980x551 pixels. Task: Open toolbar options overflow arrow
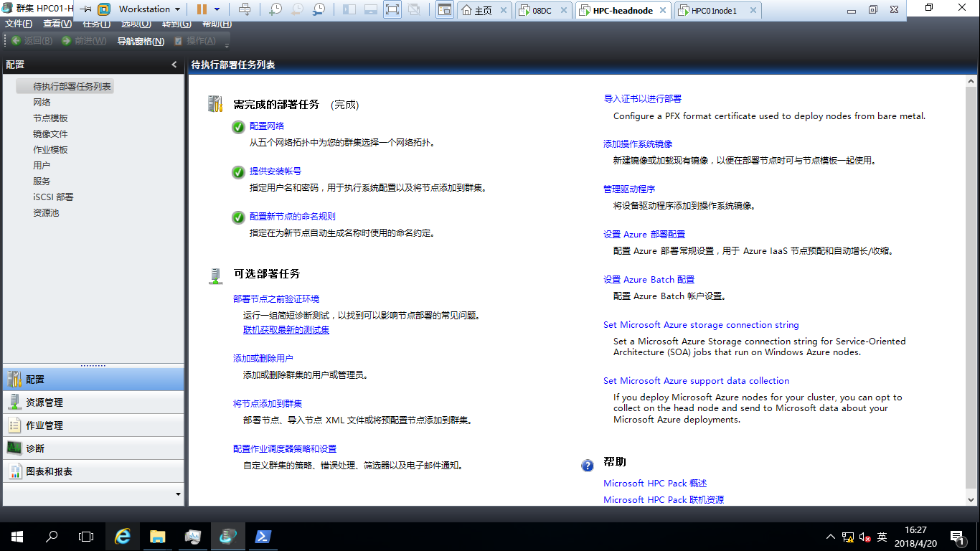[x=227, y=44]
